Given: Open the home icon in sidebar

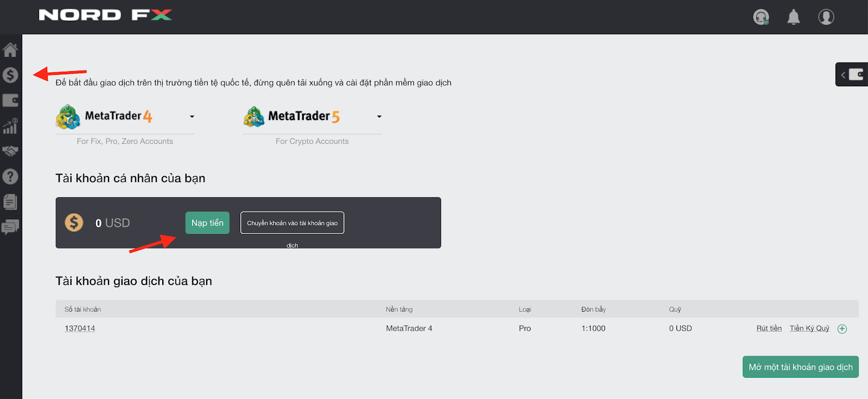Looking at the screenshot, I should [10, 50].
